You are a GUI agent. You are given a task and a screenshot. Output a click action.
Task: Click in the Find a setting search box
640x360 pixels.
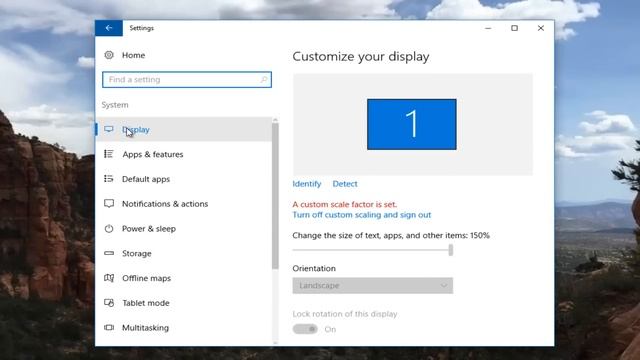coord(187,80)
